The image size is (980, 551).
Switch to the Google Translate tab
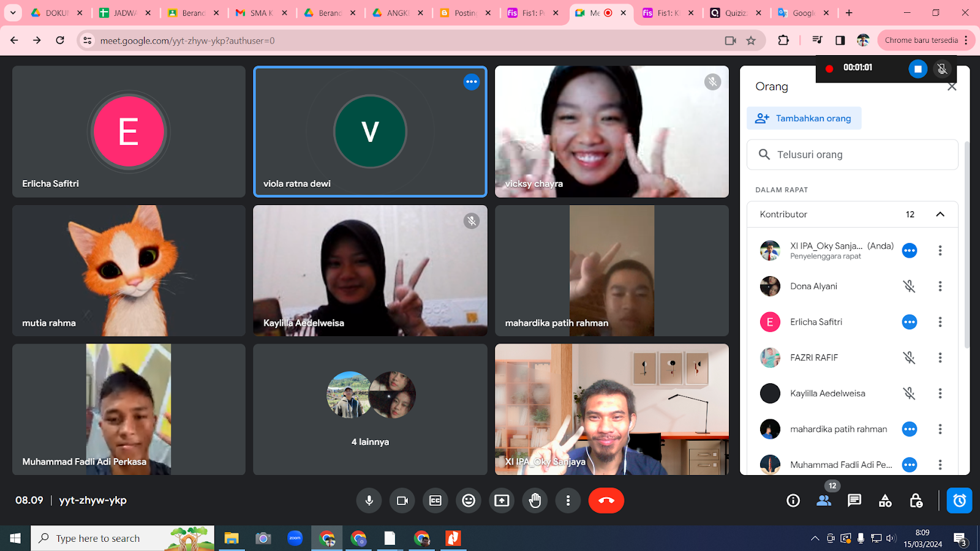tap(803, 13)
